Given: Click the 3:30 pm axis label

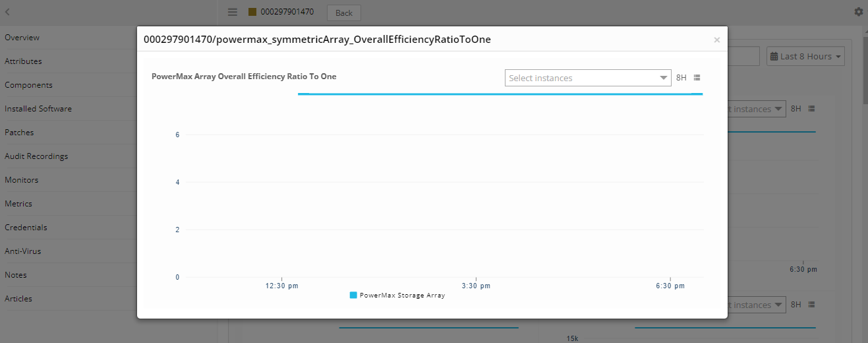Looking at the screenshot, I should click(x=476, y=286).
